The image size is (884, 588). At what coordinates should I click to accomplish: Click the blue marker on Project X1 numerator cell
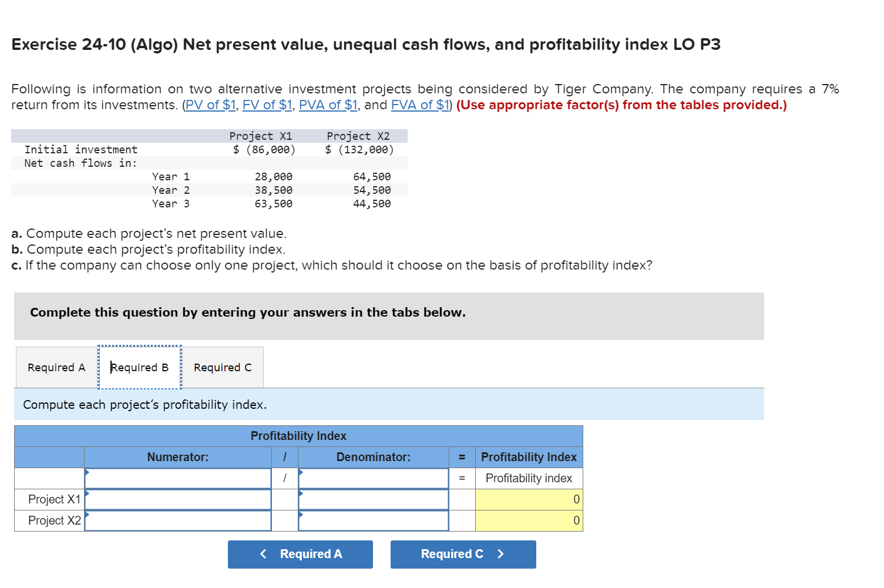click(87, 493)
